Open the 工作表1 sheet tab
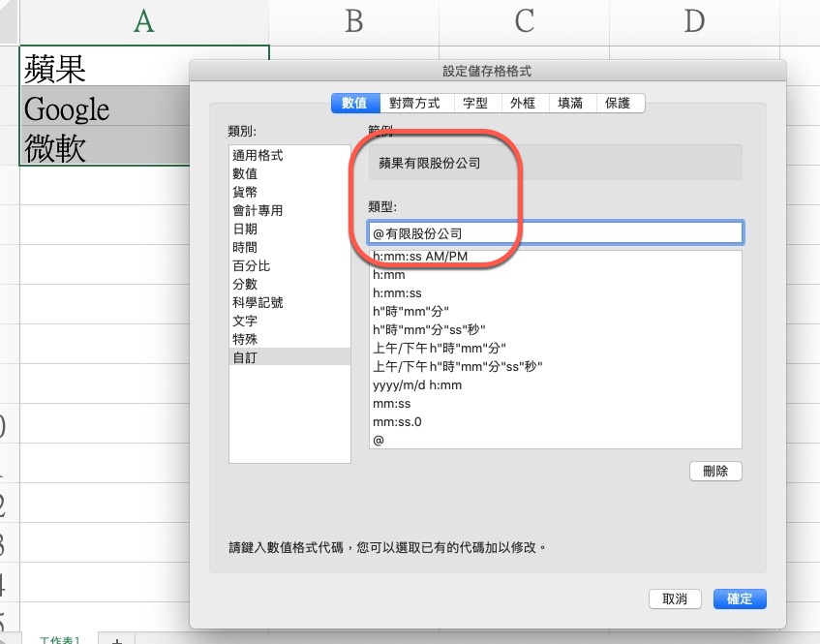 (x=60, y=639)
